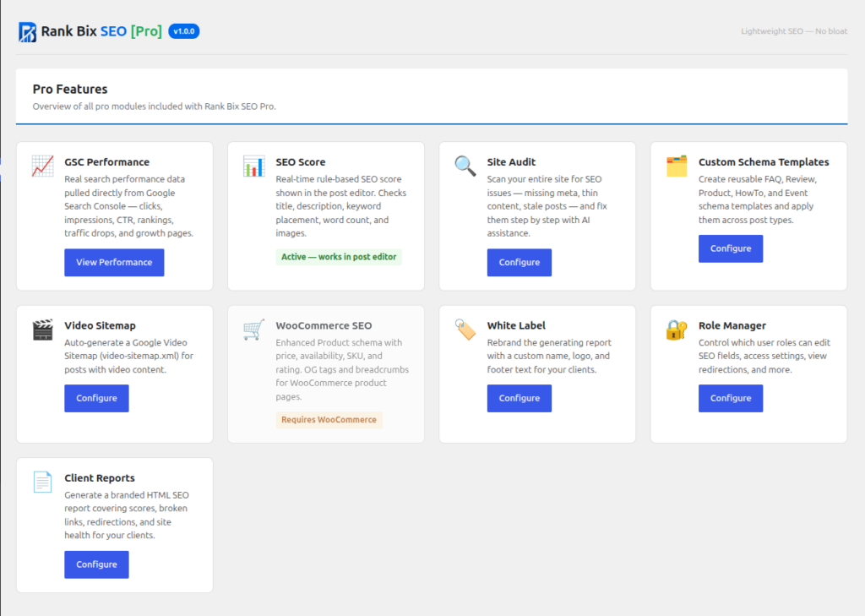The image size is (865, 616).
Task: Click the 'Overview of all pro modules' subtitle
Action: tap(154, 106)
